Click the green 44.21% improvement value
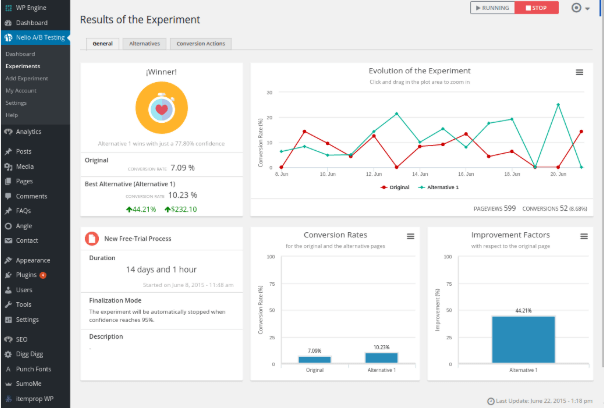This screenshot has width=604, height=408. point(141,210)
